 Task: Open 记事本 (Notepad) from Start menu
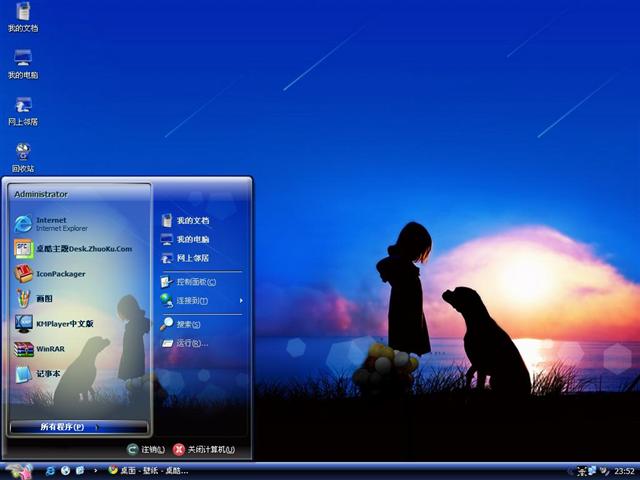[48, 374]
